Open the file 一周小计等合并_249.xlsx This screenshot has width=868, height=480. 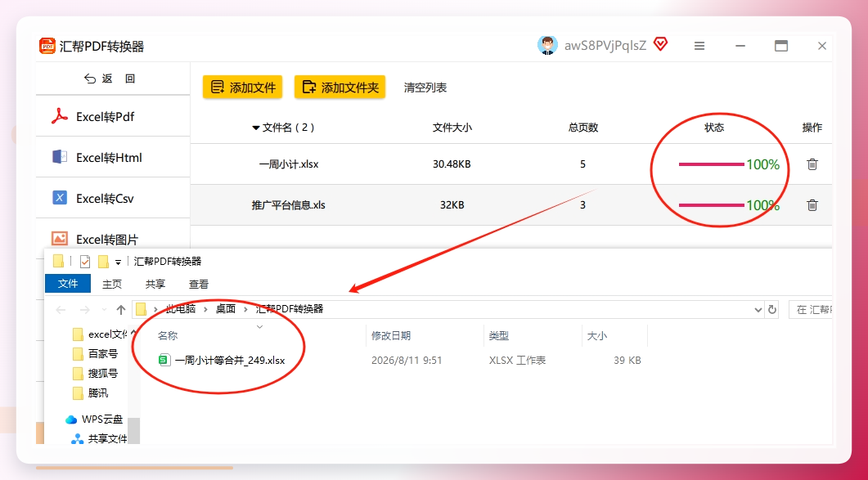tap(230, 361)
